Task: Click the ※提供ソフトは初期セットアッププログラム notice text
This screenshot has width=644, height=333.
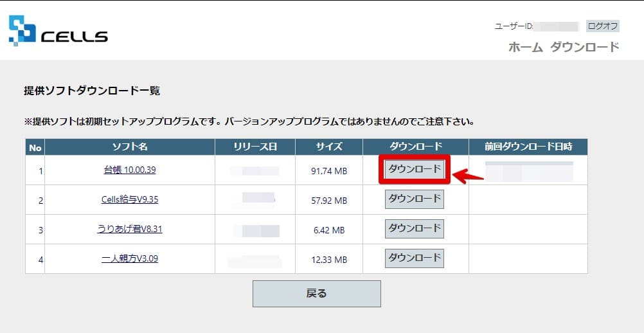Action: (x=249, y=122)
